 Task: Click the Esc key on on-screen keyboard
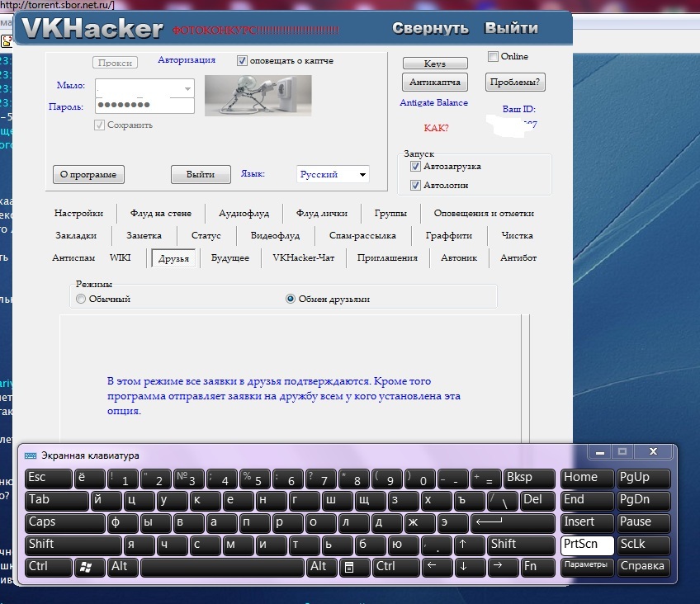pos(48,479)
